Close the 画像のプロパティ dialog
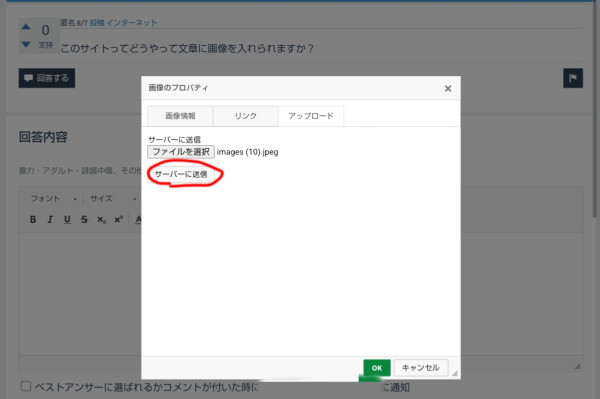Viewport: 600px width, 399px height. coord(448,88)
